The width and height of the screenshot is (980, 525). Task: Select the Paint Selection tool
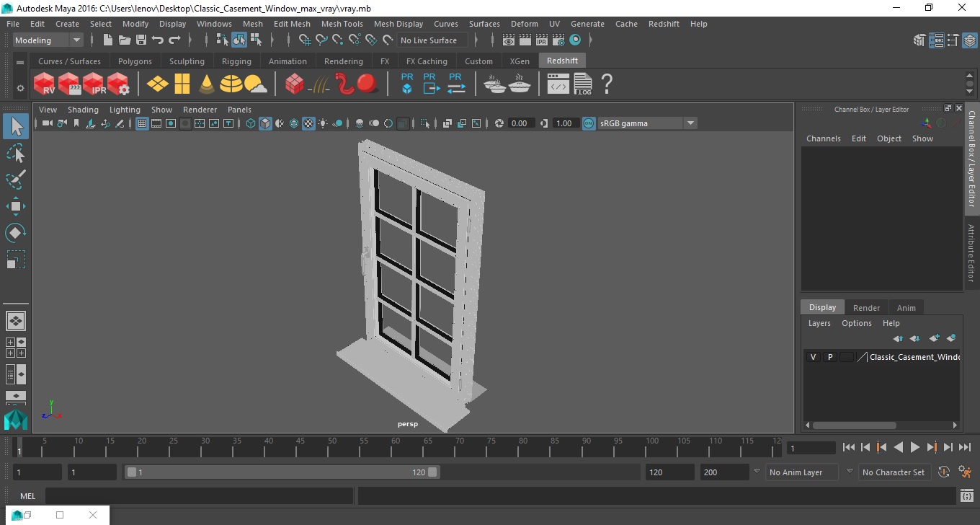point(16,180)
